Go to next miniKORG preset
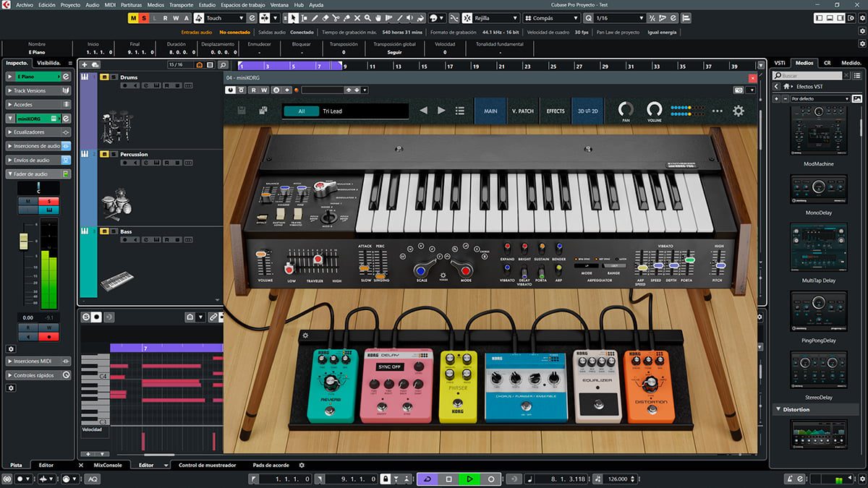The height and width of the screenshot is (488, 868). click(x=441, y=111)
